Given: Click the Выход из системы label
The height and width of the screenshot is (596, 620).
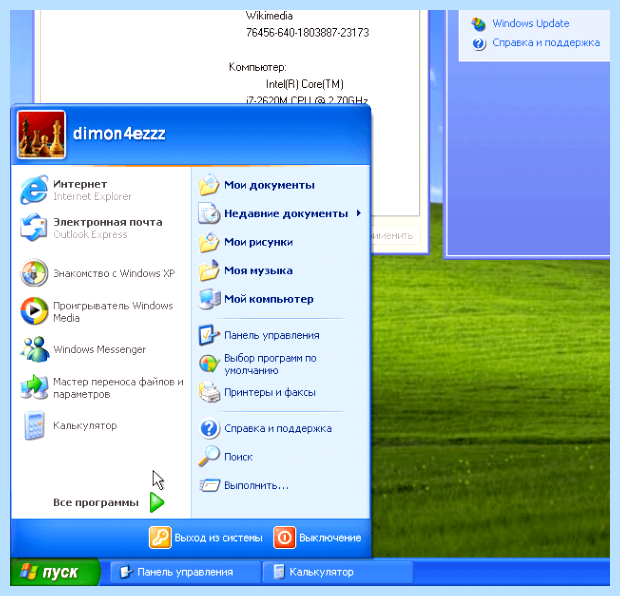Looking at the screenshot, I should [218, 538].
